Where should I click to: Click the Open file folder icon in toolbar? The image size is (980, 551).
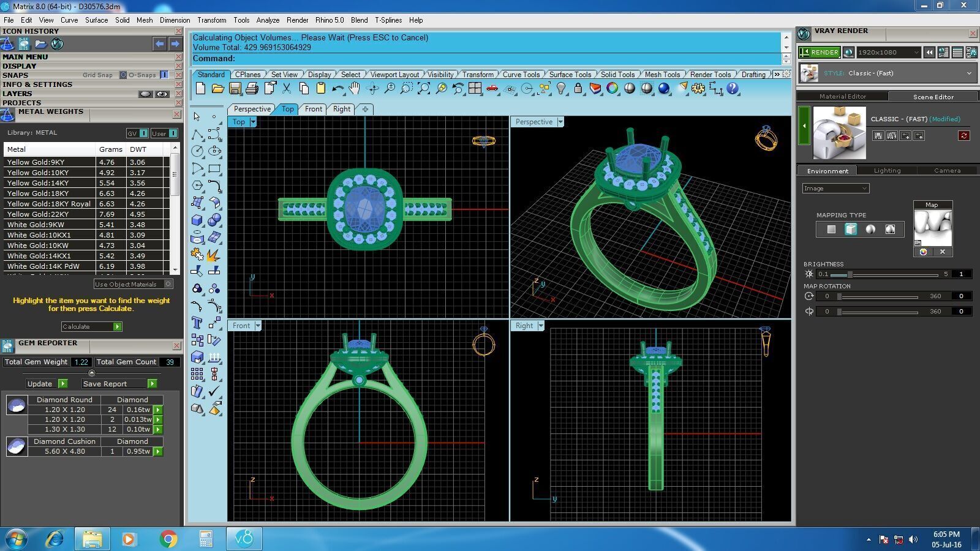point(217,89)
